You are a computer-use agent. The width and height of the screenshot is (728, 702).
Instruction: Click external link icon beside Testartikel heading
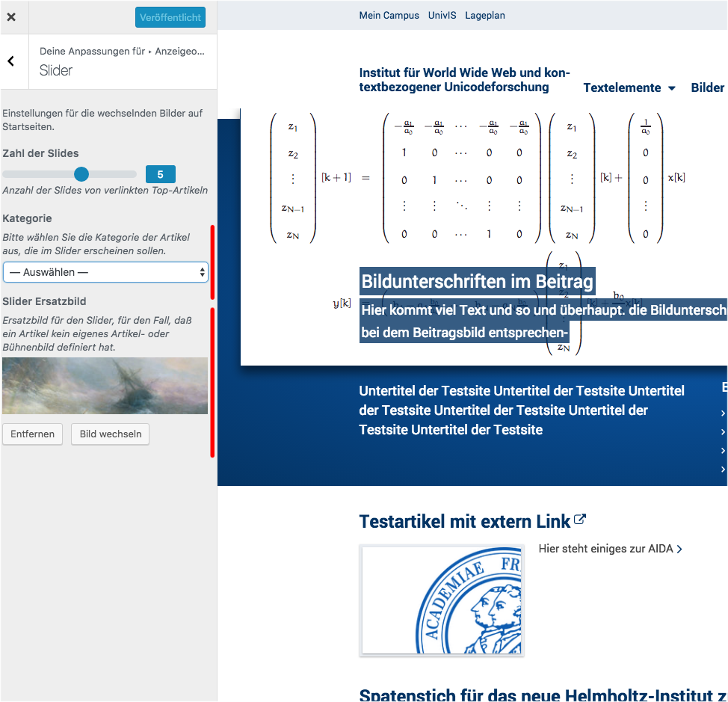[x=580, y=520]
